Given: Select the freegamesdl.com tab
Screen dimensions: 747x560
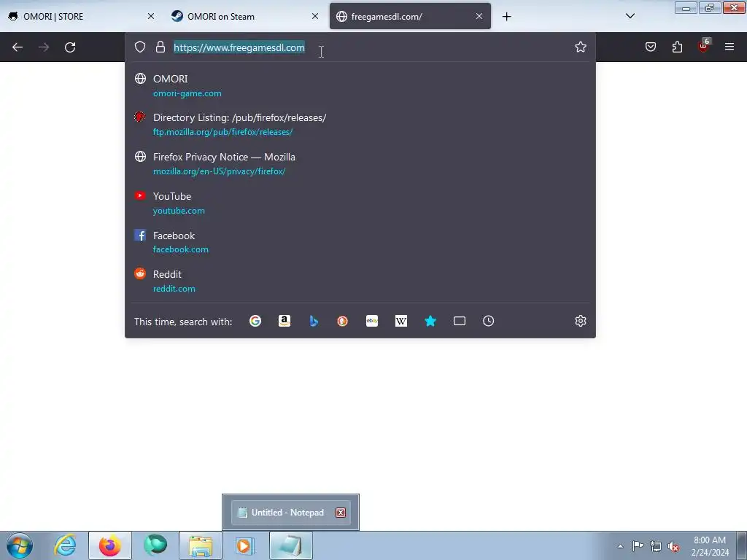Looking at the screenshot, I should tap(410, 16).
